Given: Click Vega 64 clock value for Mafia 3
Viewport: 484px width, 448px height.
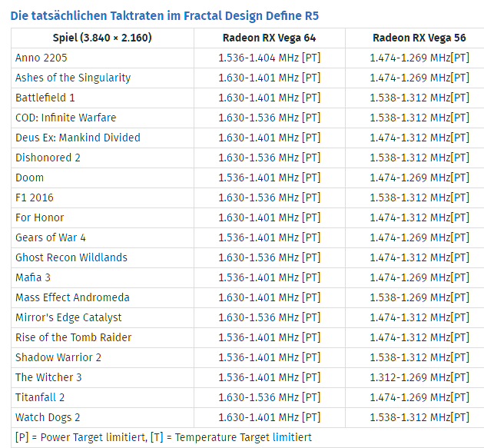Looking at the screenshot, I should click(269, 277).
